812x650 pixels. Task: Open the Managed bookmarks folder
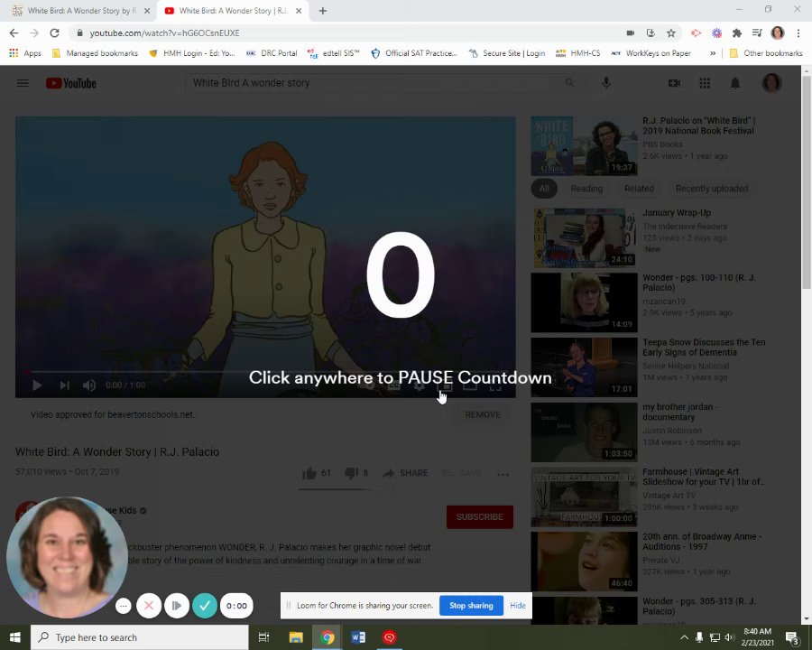click(96, 53)
